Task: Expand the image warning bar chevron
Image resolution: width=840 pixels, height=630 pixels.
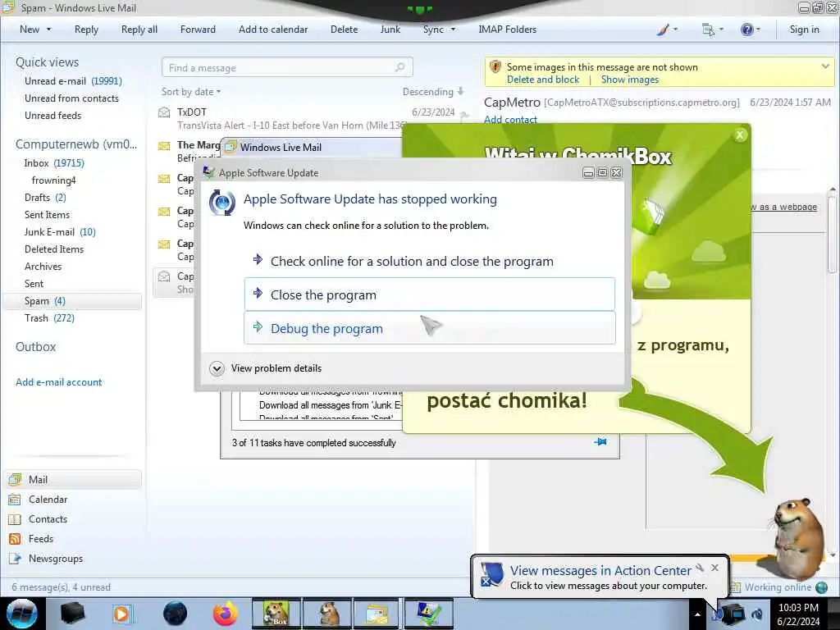Action: pyautogui.click(x=825, y=66)
